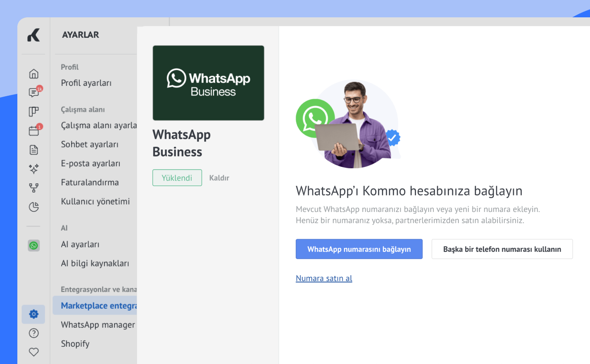Click the WhatsApp icon in sidebar
The width and height of the screenshot is (590, 364).
coord(33,246)
